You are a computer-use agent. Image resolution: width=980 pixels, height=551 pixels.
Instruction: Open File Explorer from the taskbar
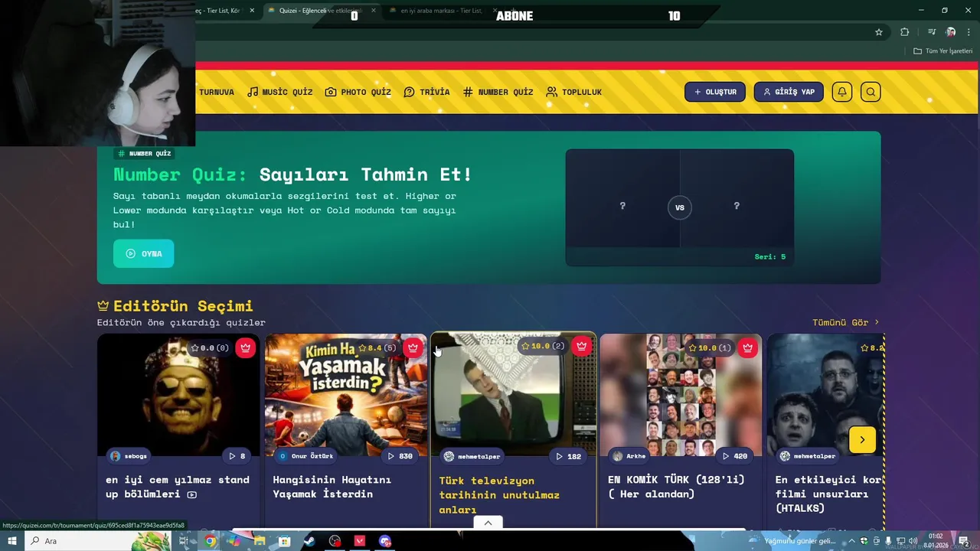pos(260,541)
